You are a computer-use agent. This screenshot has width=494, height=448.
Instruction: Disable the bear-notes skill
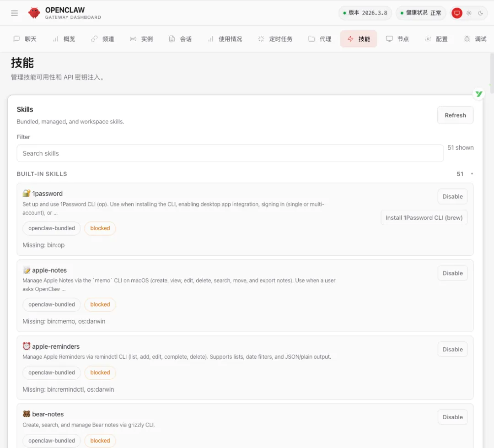point(452,417)
